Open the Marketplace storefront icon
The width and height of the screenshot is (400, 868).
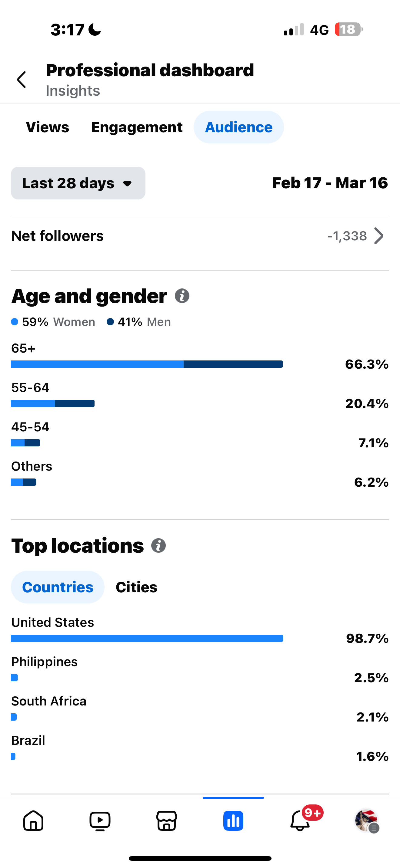[167, 820]
